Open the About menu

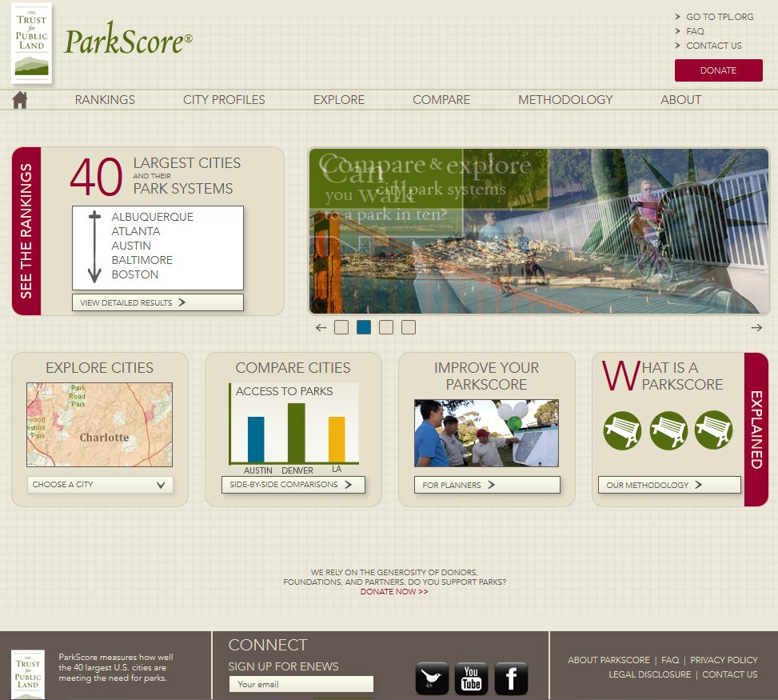point(680,100)
